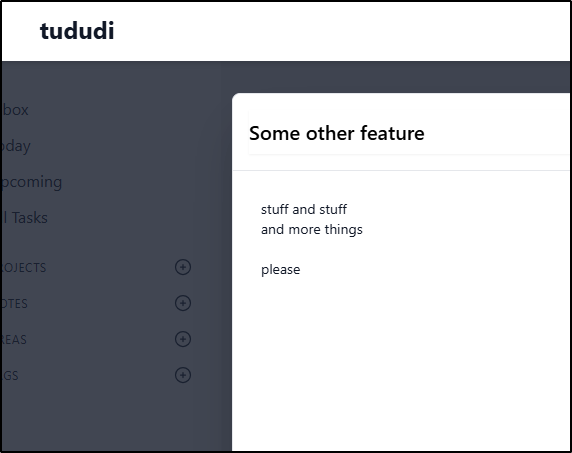Go to the Today view
Image resolution: width=572 pixels, height=453 pixels.
16,146
